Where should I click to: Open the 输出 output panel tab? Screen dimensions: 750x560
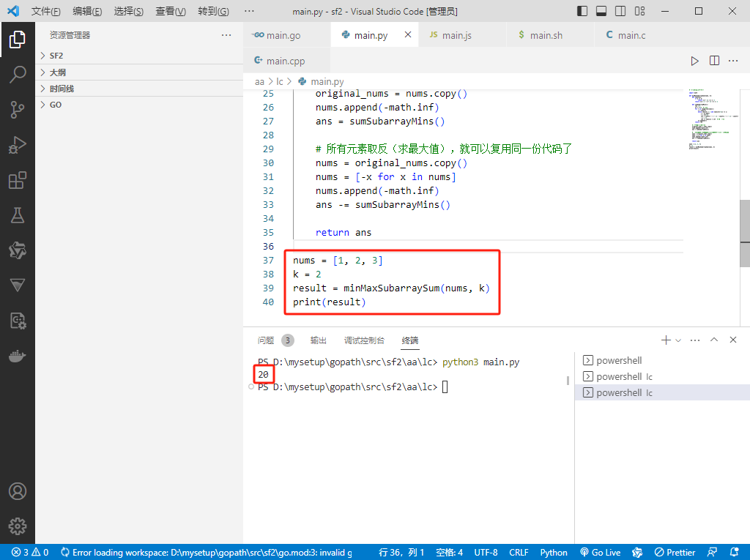(x=318, y=340)
